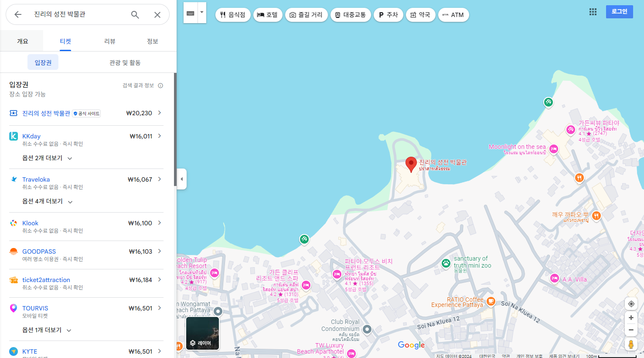Image resolution: width=644 pixels, height=358 pixels.
Task: Click chevron next to Klook ₩16,100
Action: (x=160, y=223)
